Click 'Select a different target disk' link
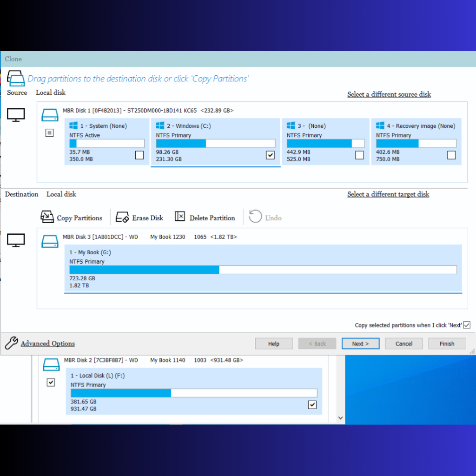This screenshot has height=476, width=476. click(x=388, y=194)
